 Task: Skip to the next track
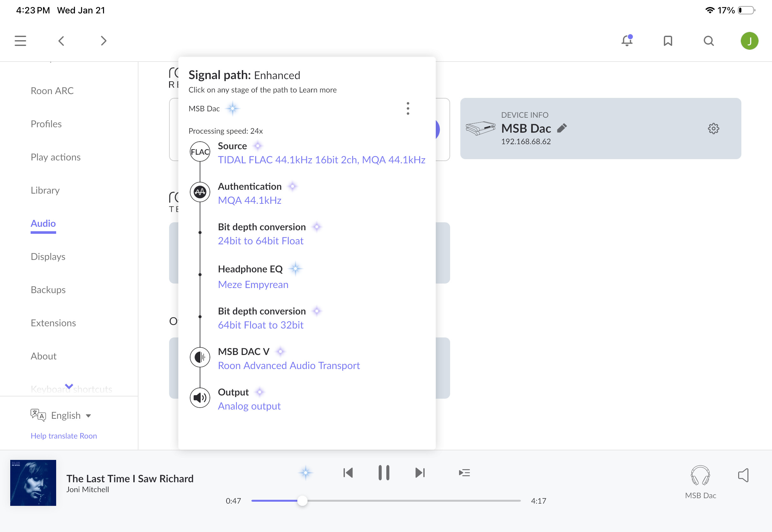(420, 473)
